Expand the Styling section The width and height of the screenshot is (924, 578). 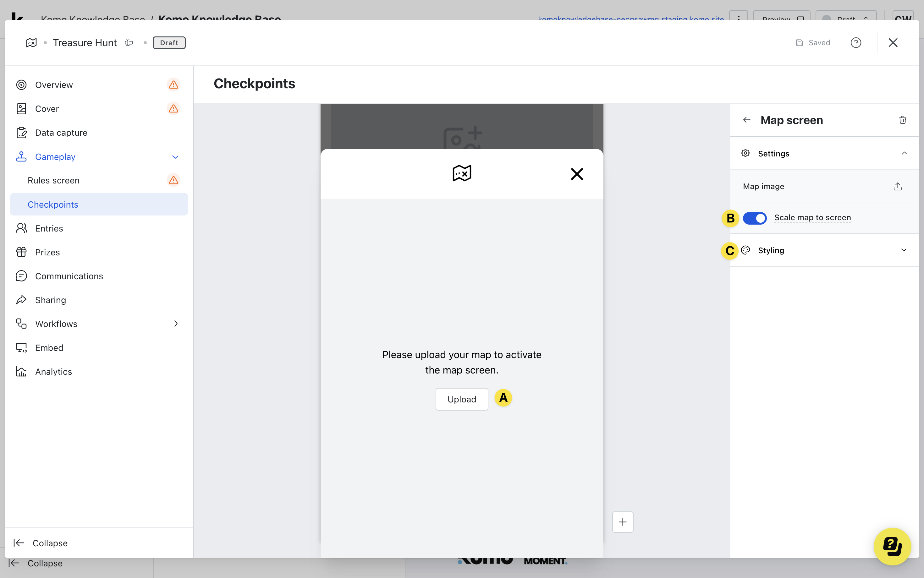click(x=904, y=250)
